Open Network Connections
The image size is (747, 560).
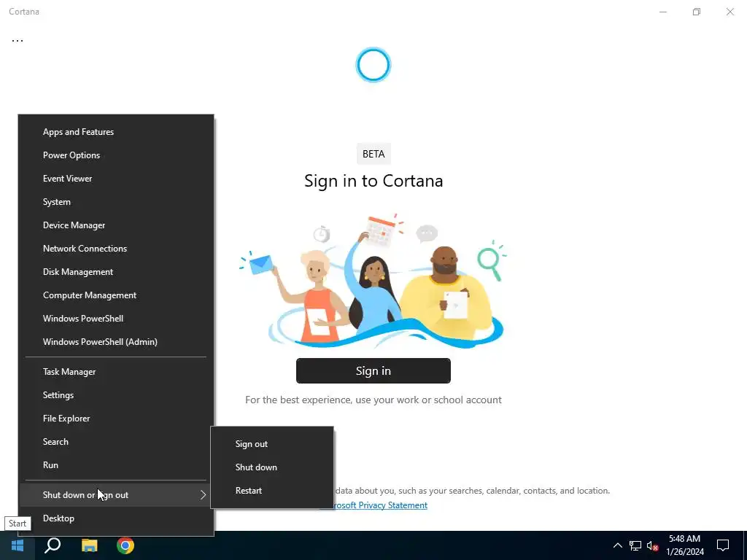(x=116, y=249)
